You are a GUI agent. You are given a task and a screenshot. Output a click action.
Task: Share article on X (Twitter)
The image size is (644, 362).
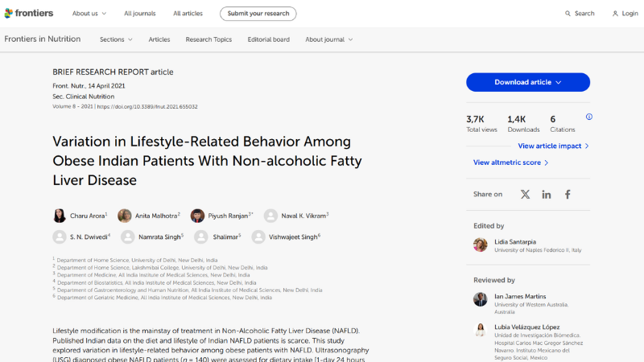(525, 195)
